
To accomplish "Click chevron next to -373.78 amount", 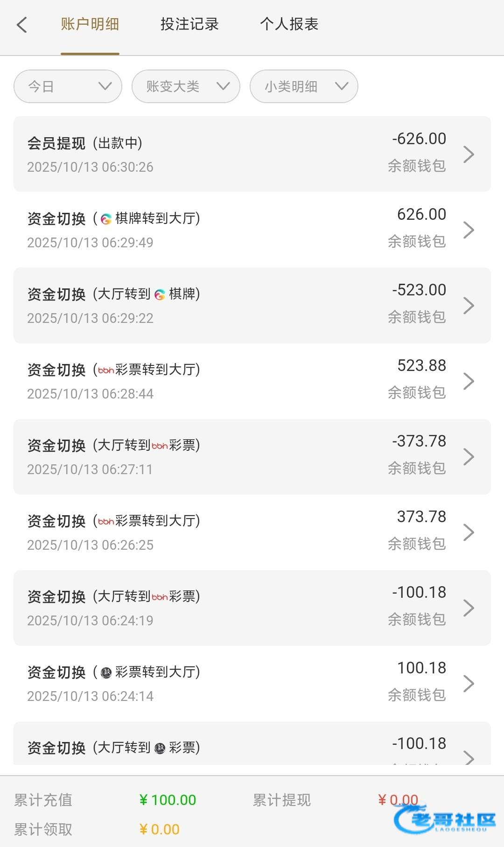I will tap(469, 456).
